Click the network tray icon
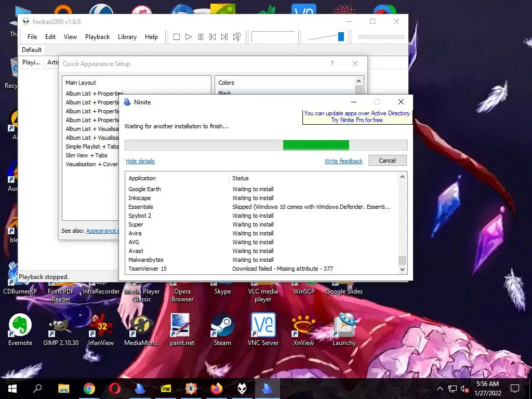Viewport: 532px width, 399px height. [453, 389]
